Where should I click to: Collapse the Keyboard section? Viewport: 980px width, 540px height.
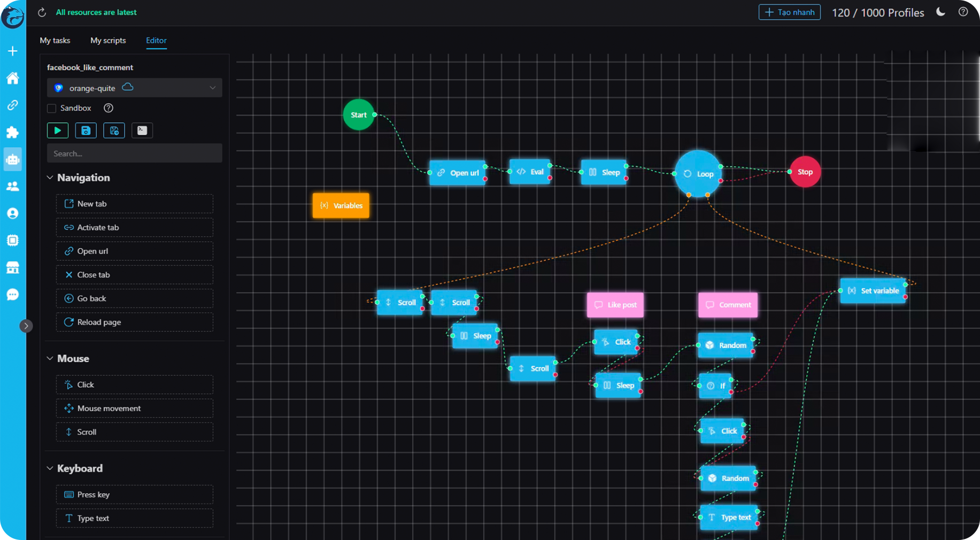coord(50,468)
